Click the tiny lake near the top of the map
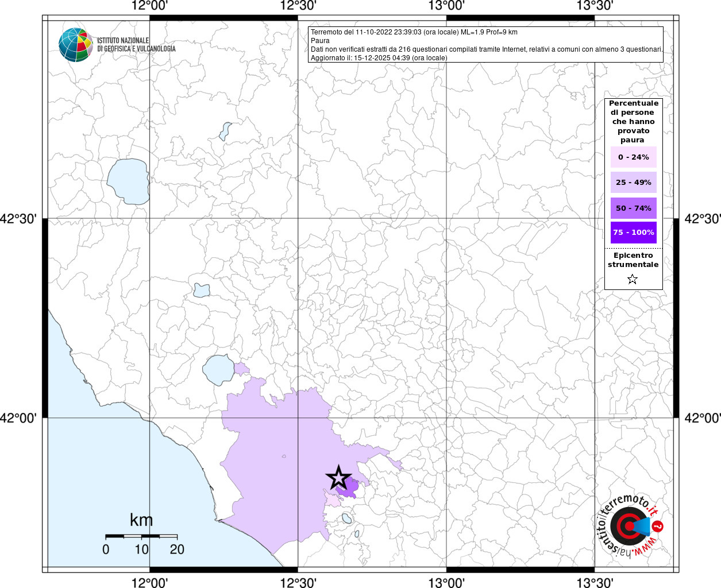Image resolution: width=721 pixels, height=588 pixels. click(225, 131)
